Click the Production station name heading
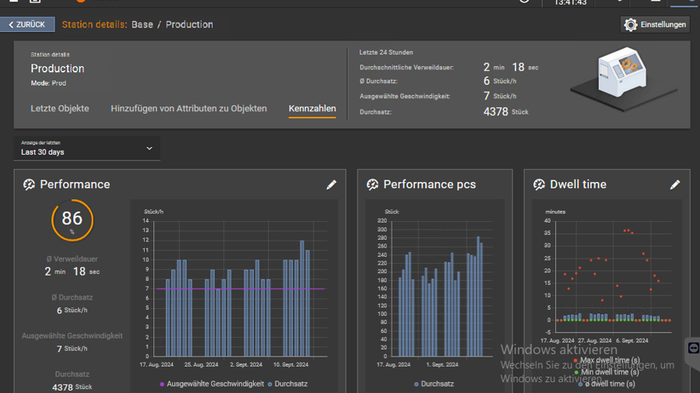The width and height of the screenshot is (700, 393). tap(57, 68)
